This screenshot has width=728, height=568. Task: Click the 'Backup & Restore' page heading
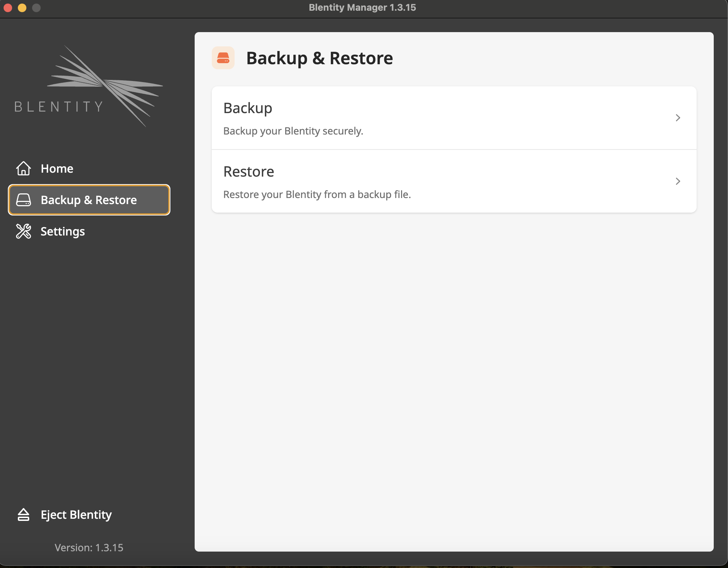pyautogui.click(x=319, y=58)
